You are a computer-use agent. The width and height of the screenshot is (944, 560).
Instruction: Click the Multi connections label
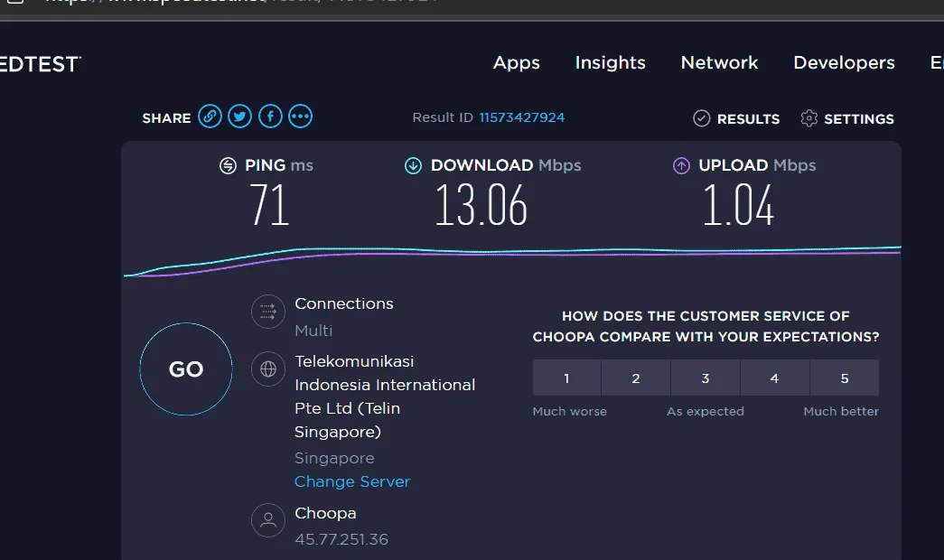313,331
